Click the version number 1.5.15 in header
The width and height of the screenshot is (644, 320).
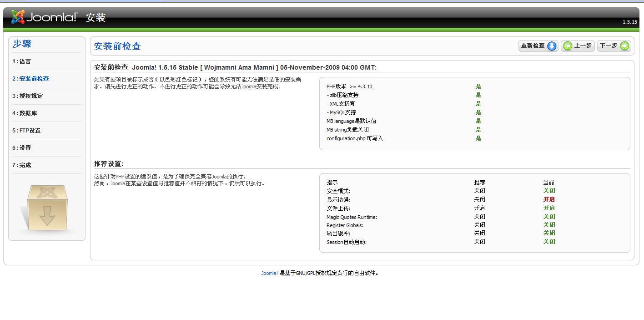(x=630, y=22)
